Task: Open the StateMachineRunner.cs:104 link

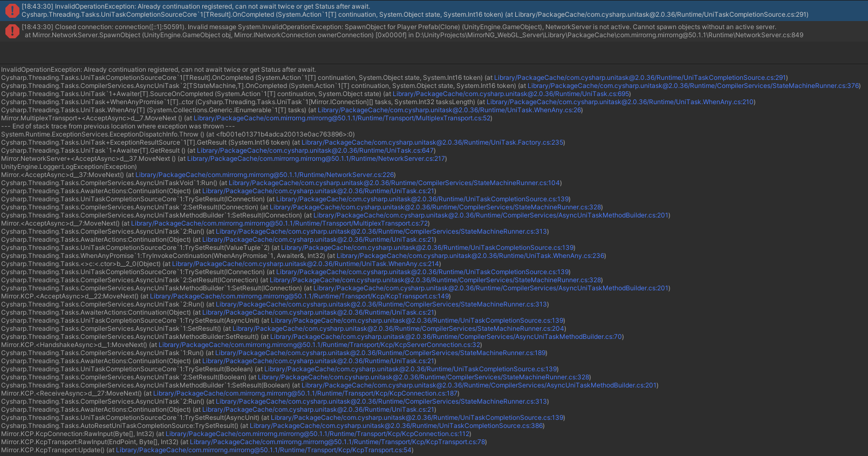Action: [x=394, y=183]
